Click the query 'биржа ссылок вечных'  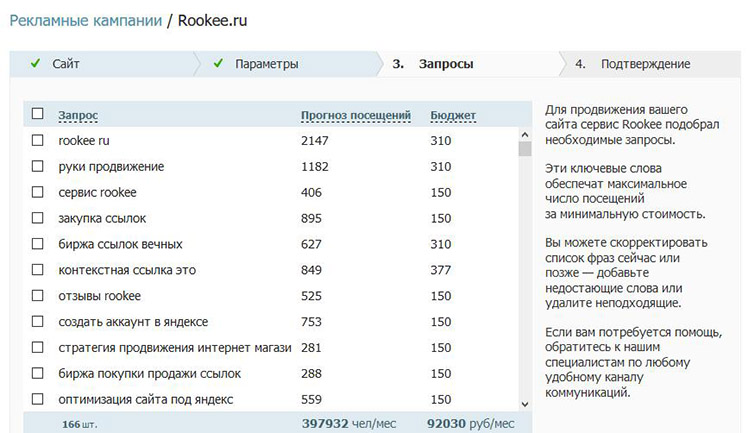[x=120, y=244]
